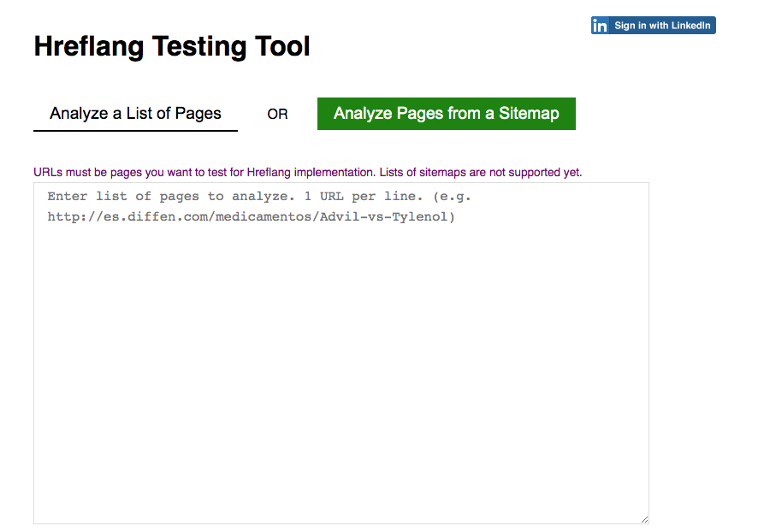
Task: Open Analyze Pages from a Sitemap
Action: pos(447,114)
